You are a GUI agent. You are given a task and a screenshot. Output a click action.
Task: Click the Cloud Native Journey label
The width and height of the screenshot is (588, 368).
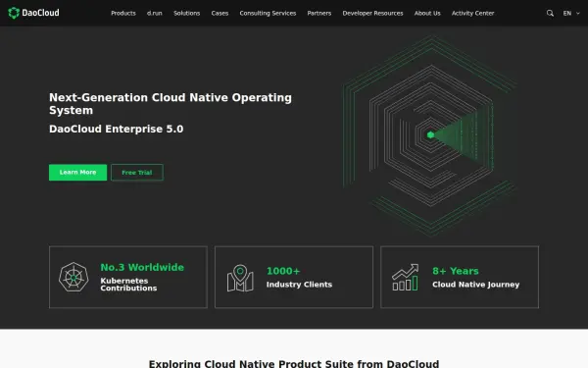click(x=476, y=285)
